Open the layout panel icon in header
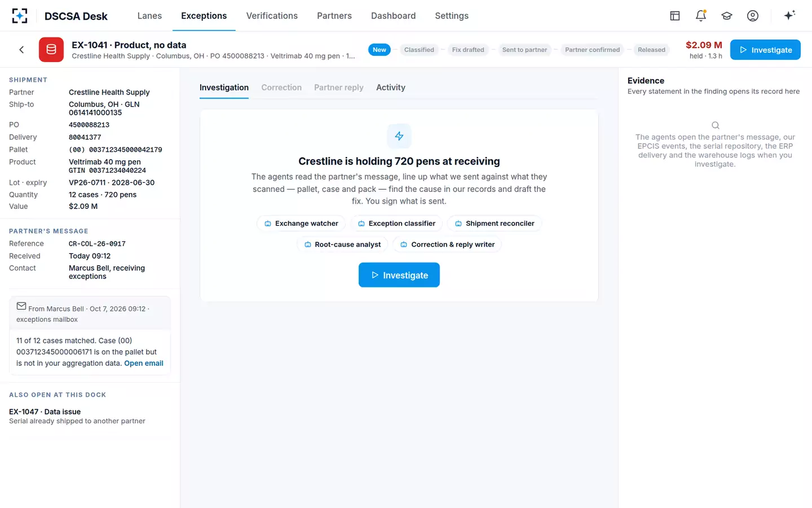Image resolution: width=812 pixels, height=508 pixels. click(675, 16)
